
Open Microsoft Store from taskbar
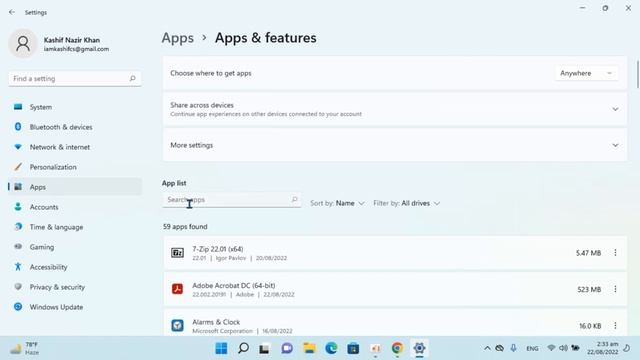(353, 348)
